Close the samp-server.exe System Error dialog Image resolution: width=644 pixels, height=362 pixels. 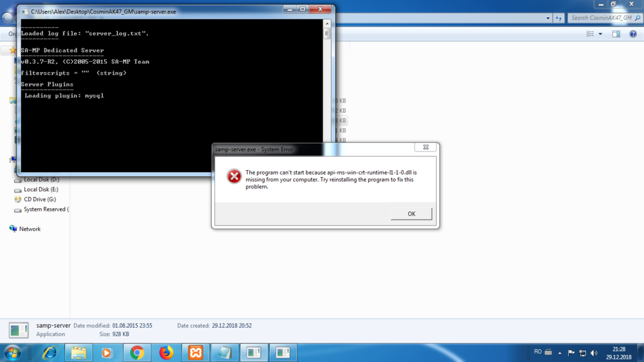[426, 147]
